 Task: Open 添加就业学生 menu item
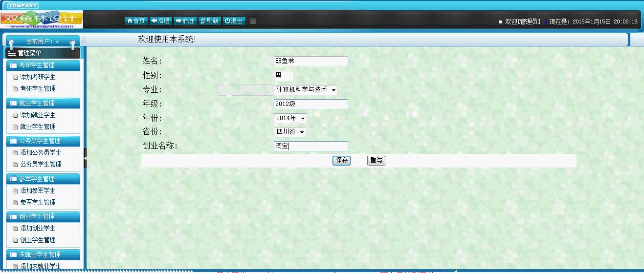click(x=38, y=115)
